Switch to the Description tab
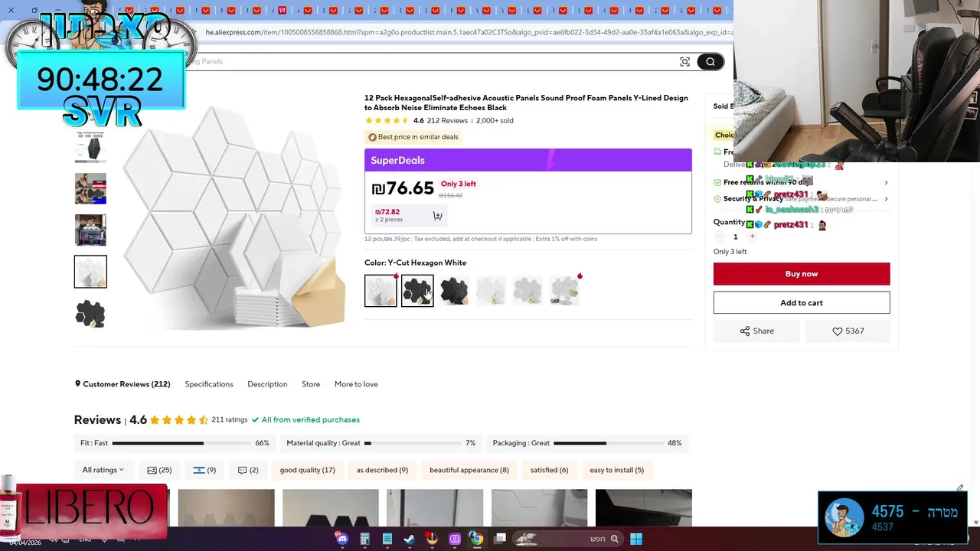This screenshot has height=551, width=980. click(x=267, y=384)
